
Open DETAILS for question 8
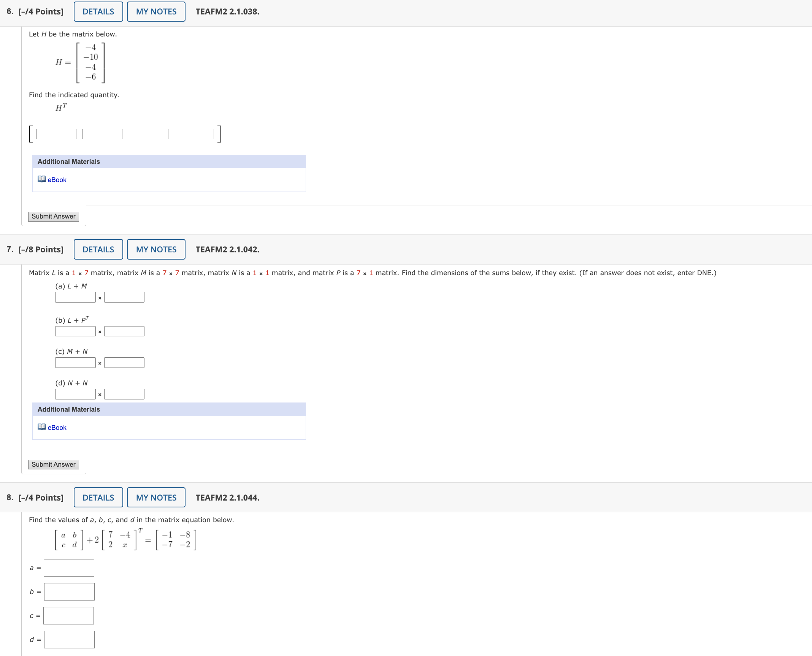(98, 497)
